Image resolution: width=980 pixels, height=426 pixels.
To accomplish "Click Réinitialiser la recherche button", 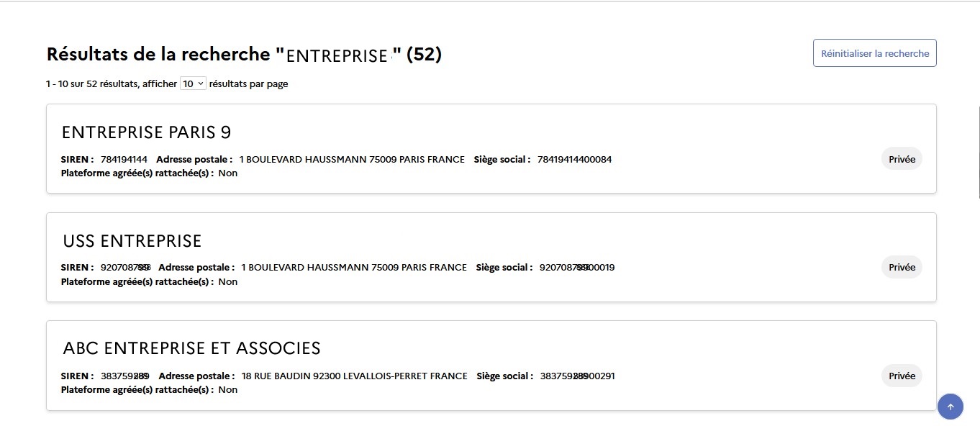I will point(875,53).
